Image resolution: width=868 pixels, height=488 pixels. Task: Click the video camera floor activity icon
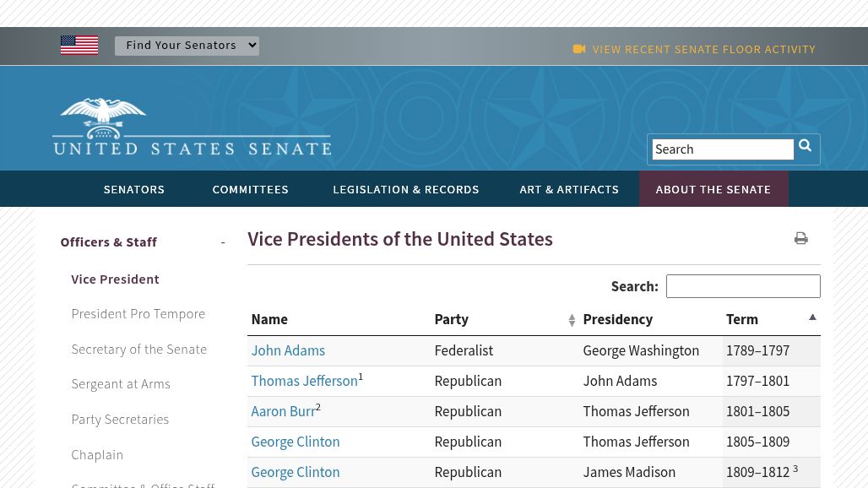coord(579,49)
